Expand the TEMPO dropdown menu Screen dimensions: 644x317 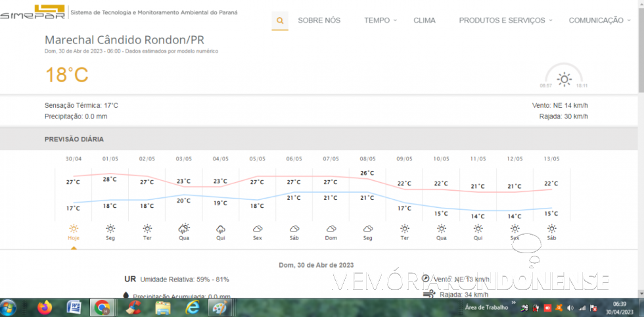(380, 20)
